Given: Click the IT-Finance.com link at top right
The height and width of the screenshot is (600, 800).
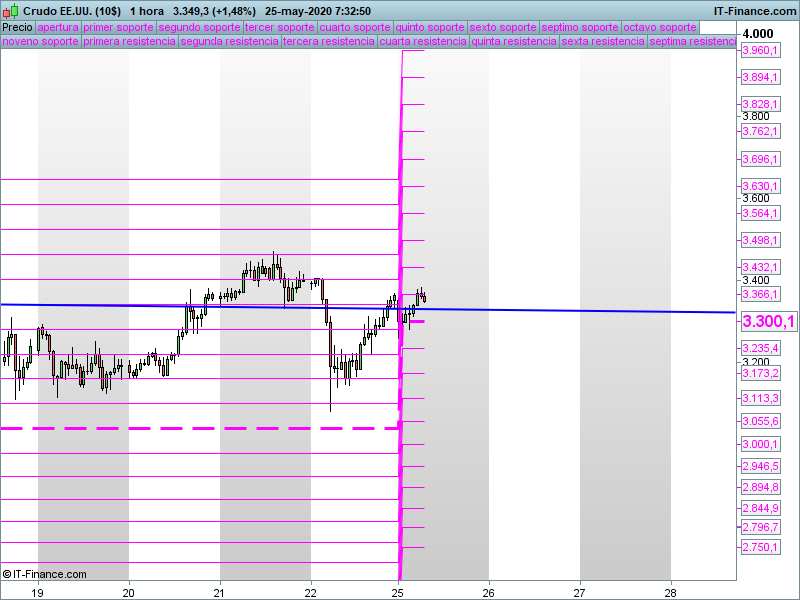Looking at the screenshot, I should [755, 11].
